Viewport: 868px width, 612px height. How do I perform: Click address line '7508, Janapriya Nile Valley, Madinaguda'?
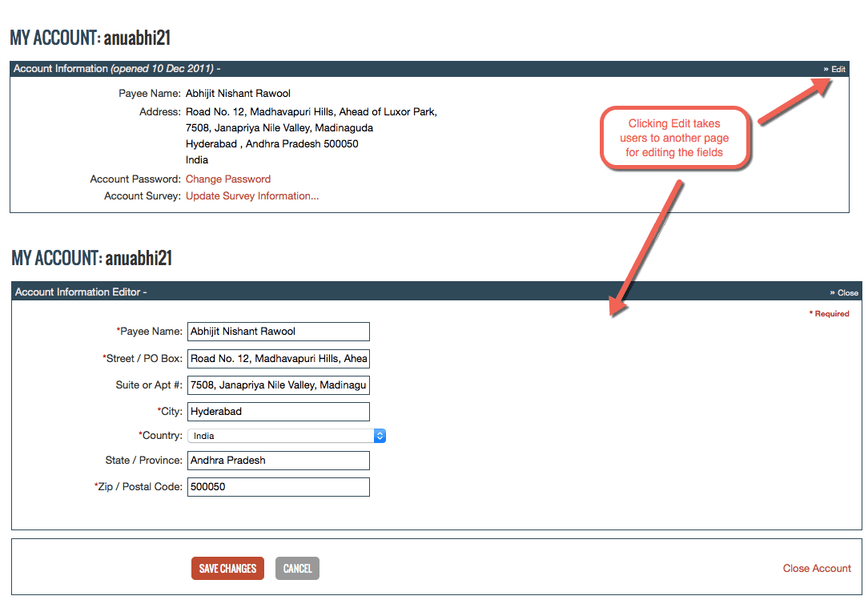279,128
